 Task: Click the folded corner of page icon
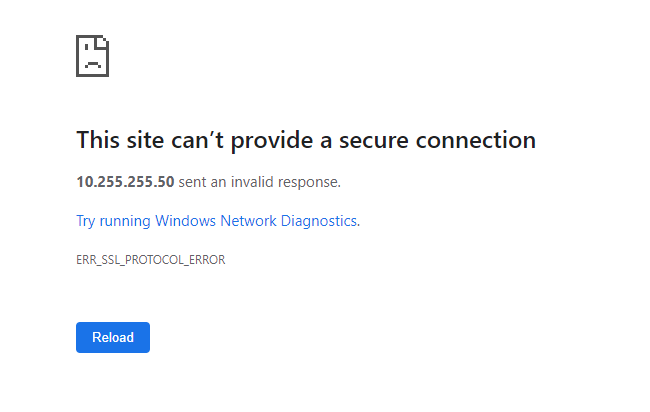pyautogui.click(x=103, y=41)
